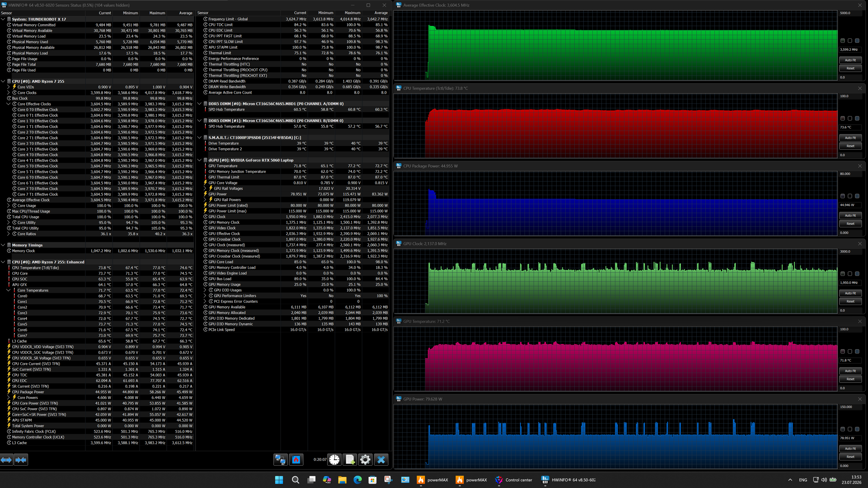Image resolution: width=868 pixels, height=488 pixels.
Task: Launch Microsoft 365 Copilot from the taskbar
Action: pos(327,480)
